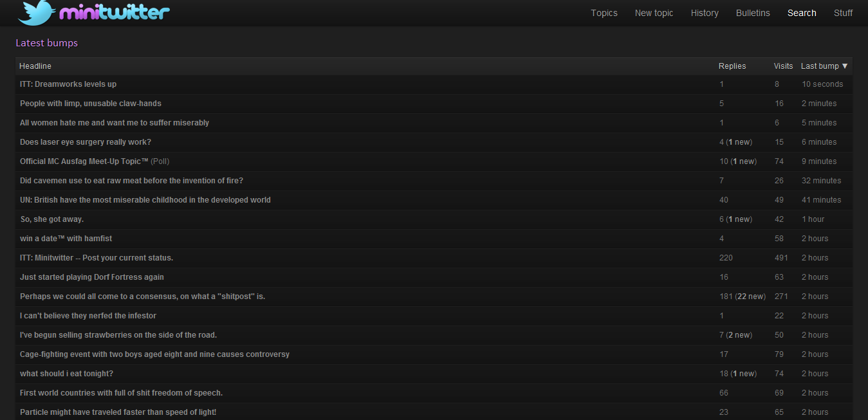Screen dimensions: 868x420
Task: Open 'Just started playing Dorf Fortress again'
Action: 92,277
